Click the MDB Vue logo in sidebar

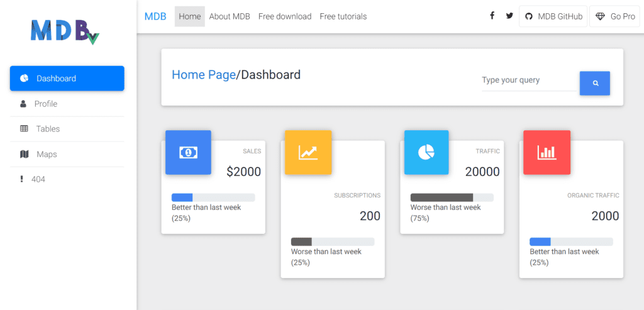(65, 31)
